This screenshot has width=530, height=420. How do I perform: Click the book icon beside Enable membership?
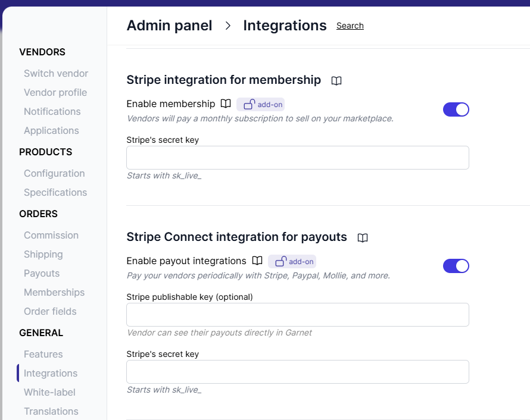tap(226, 104)
